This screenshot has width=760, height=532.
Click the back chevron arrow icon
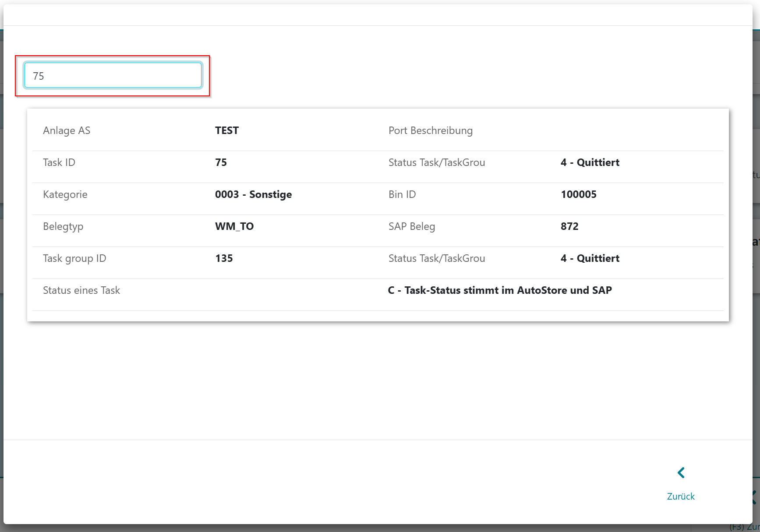tap(681, 473)
